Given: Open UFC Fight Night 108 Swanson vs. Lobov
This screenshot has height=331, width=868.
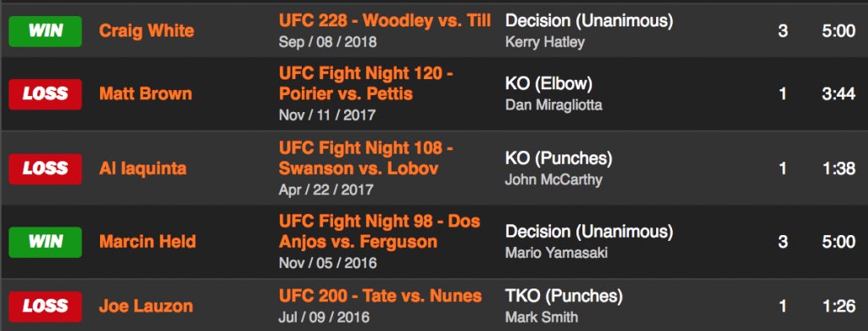Looking at the screenshot, I should pyautogui.click(x=366, y=158).
